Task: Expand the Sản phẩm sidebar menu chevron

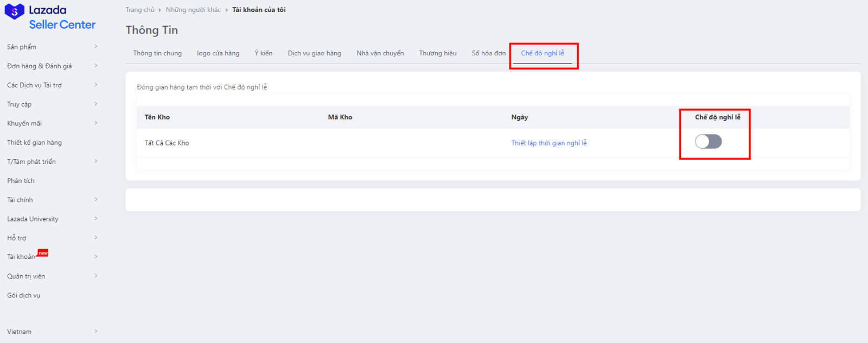Action: tap(96, 47)
